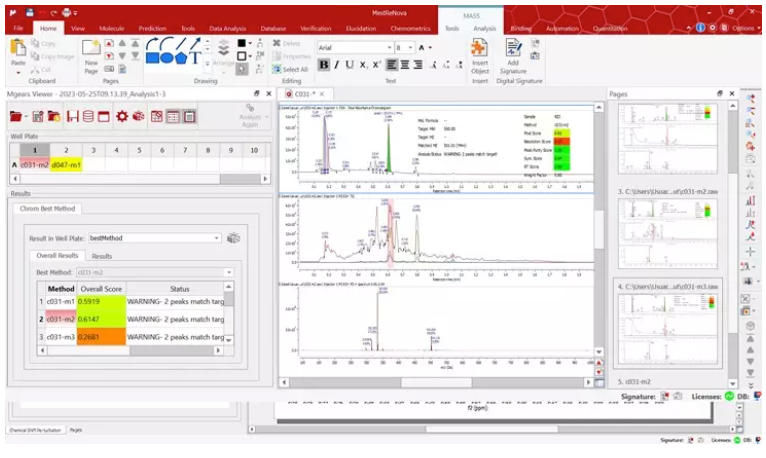Click the database icon in Mgears Viewer
The width and height of the screenshot is (766, 458).
[x=87, y=116]
